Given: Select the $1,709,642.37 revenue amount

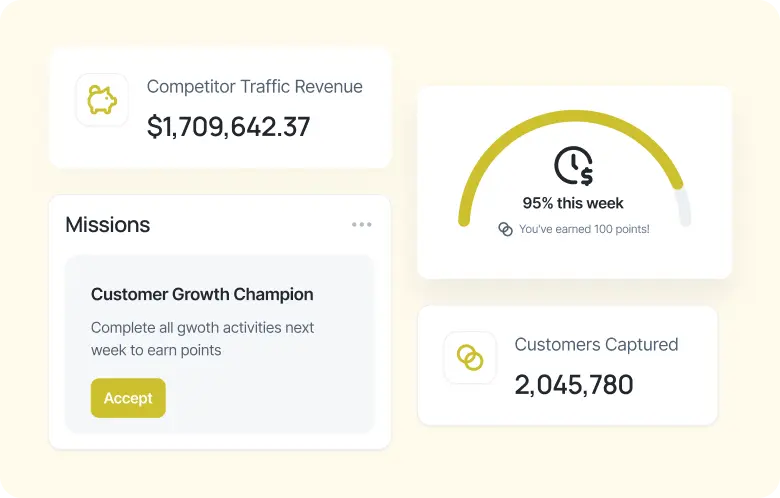Looking at the screenshot, I should pyautogui.click(x=228, y=127).
